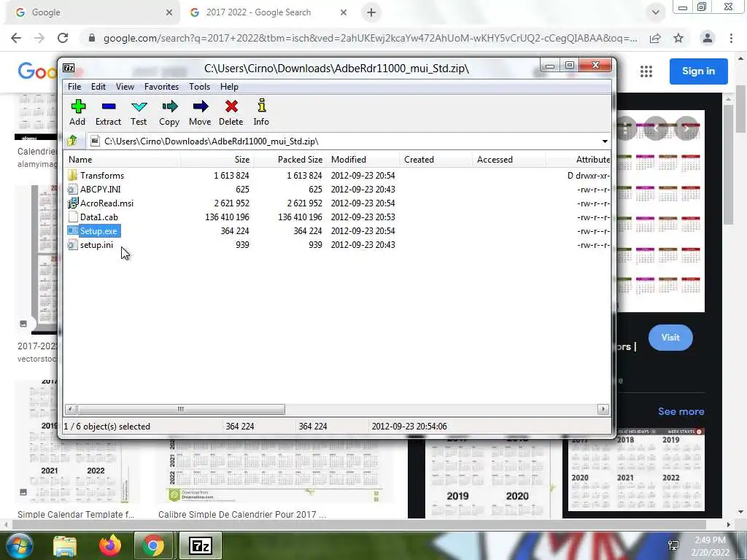Image resolution: width=747 pixels, height=560 pixels.
Task: Sort by the Size column header
Action: point(217,160)
